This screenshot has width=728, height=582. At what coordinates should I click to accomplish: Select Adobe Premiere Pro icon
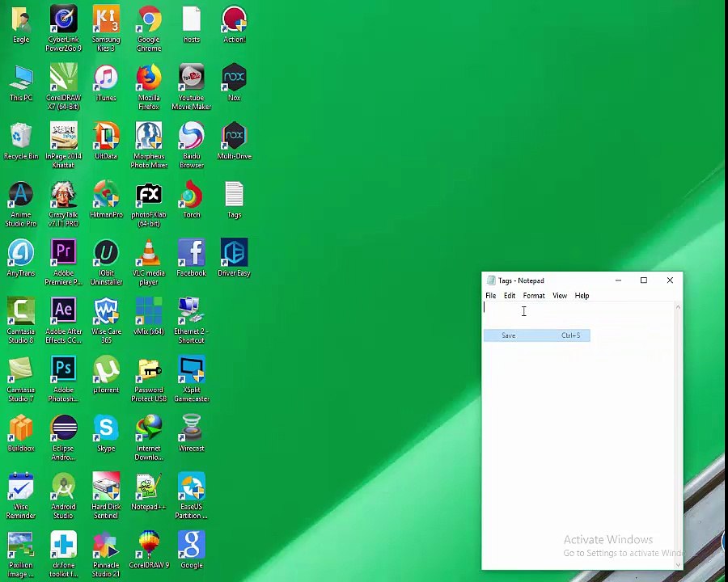(64, 253)
